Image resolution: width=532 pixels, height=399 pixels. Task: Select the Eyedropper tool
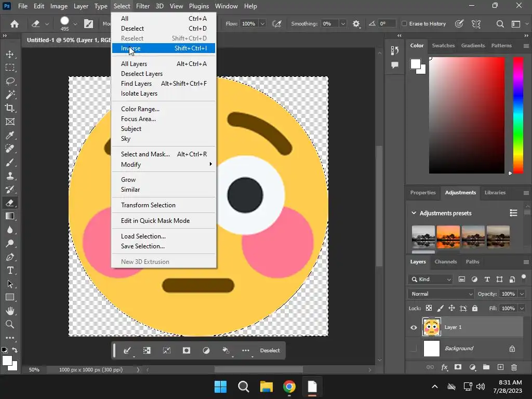pos(10,136)
